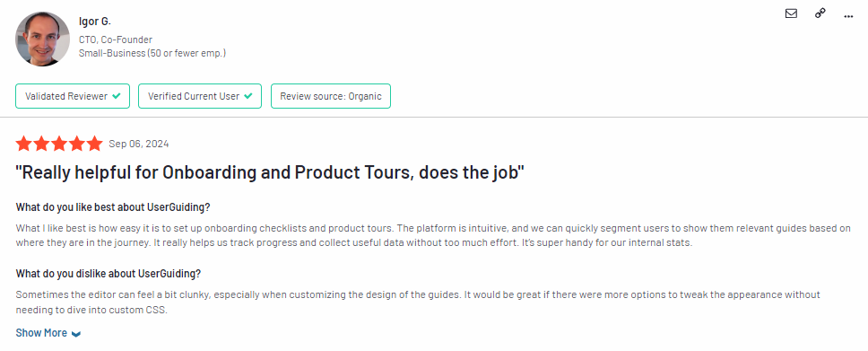Click the first orange rating star
868x351 pixels.
[24, 145]
